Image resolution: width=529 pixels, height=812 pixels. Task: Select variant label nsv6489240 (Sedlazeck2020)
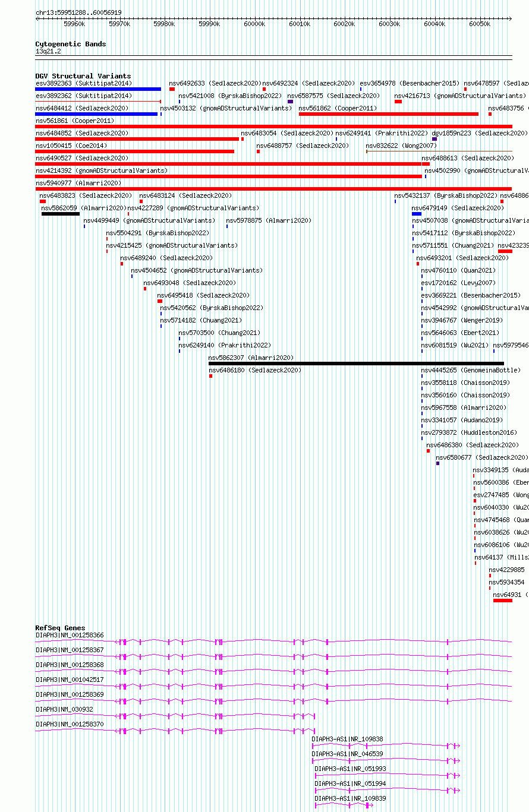tap(166, 258)
